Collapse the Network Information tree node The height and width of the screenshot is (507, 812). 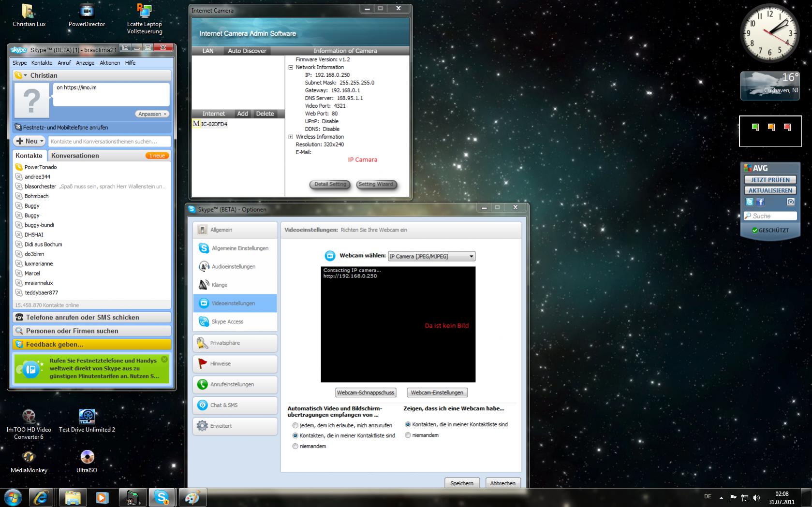[291, 67]
